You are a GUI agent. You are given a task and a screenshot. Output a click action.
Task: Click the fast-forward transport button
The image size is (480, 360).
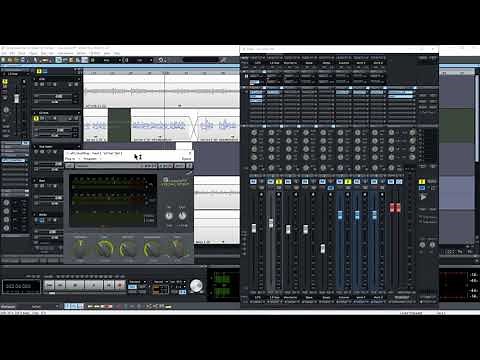pyautogui.click(x=109, y=285)
